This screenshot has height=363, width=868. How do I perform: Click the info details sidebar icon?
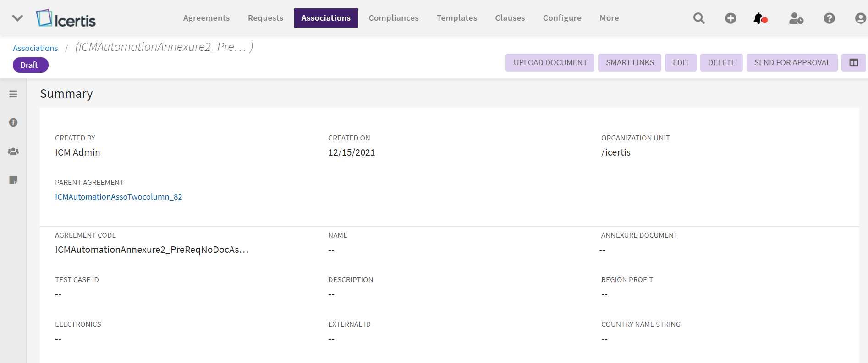[x=13, y=123]
